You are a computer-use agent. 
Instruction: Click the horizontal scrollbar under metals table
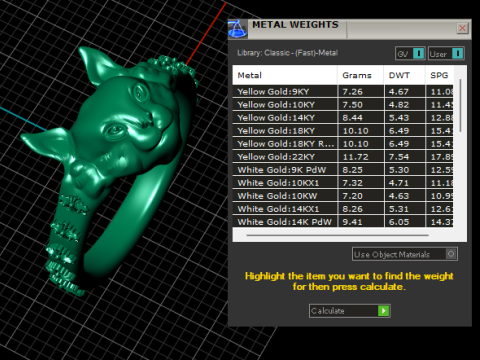(337, 235)
